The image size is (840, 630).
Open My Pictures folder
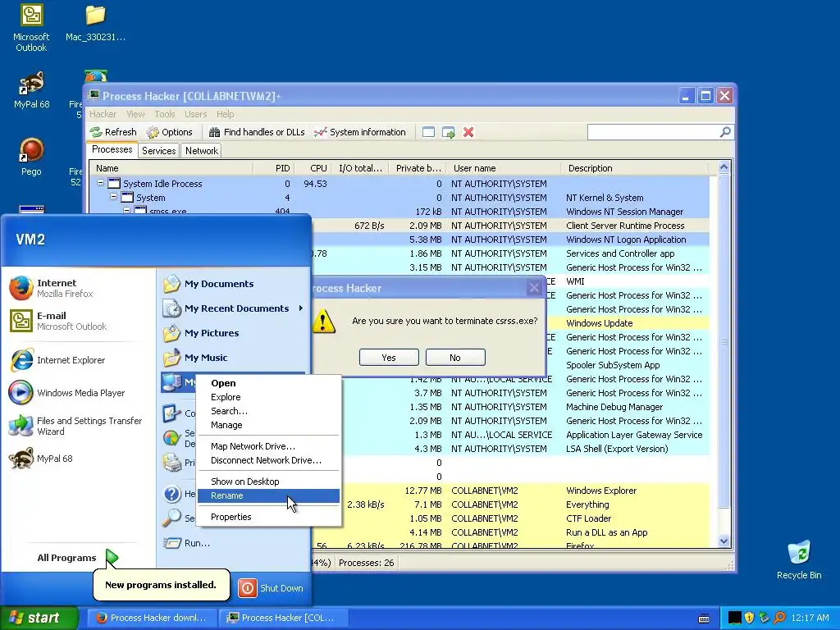pos(233,333)
